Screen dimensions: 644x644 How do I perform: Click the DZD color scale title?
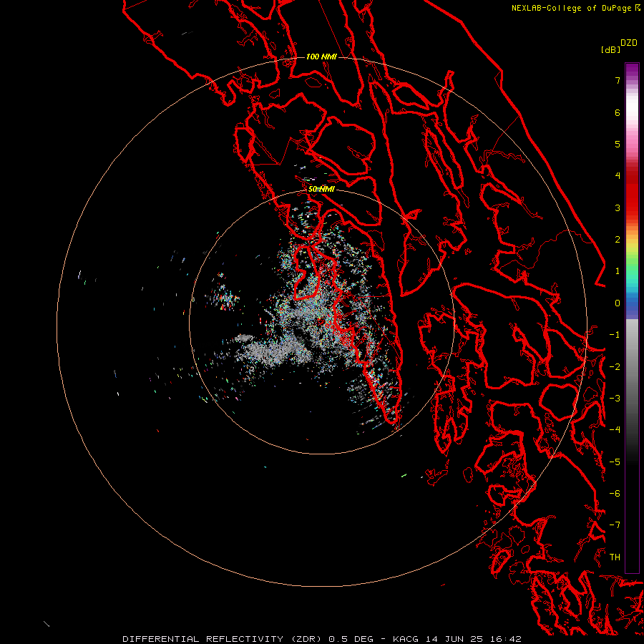pyautogui.click(x=629, y=43)
